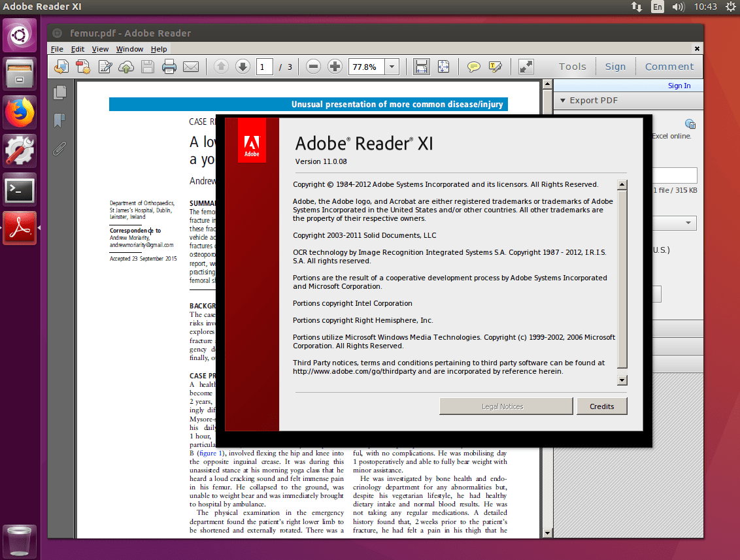Viewport: 740px width, 560px height.
Task: Go to previous page arrow
Action: coord(221,67)
